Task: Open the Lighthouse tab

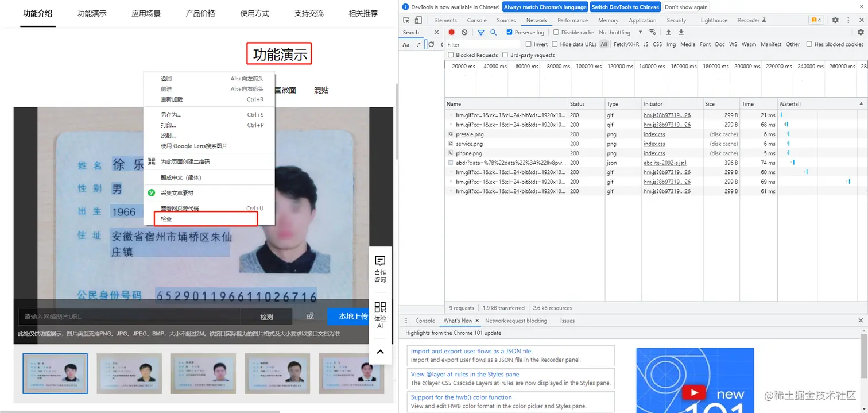Action: coord(714,20)
